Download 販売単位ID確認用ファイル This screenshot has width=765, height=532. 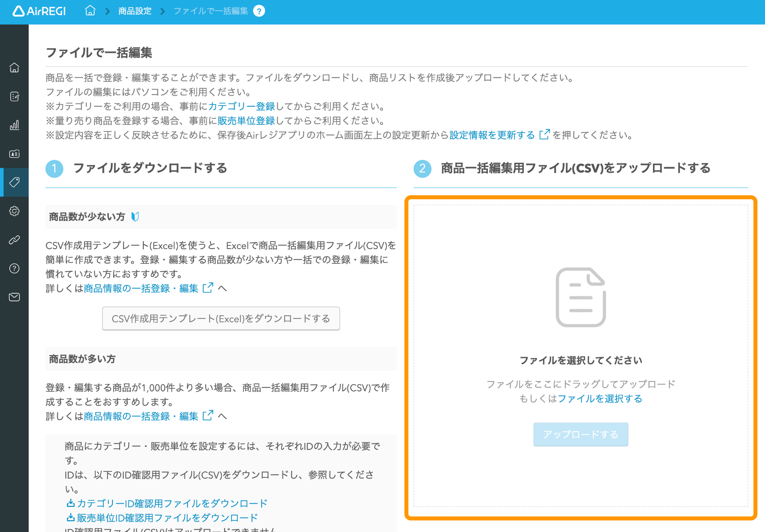pyautogui.click(x=162, y=518)
